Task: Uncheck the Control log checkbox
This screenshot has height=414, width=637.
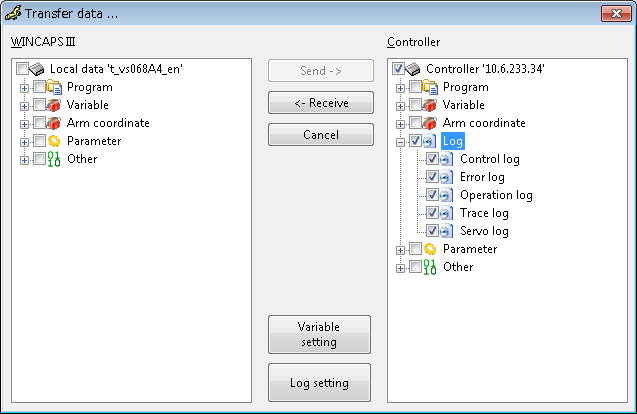Action: [x=431, y=159]
